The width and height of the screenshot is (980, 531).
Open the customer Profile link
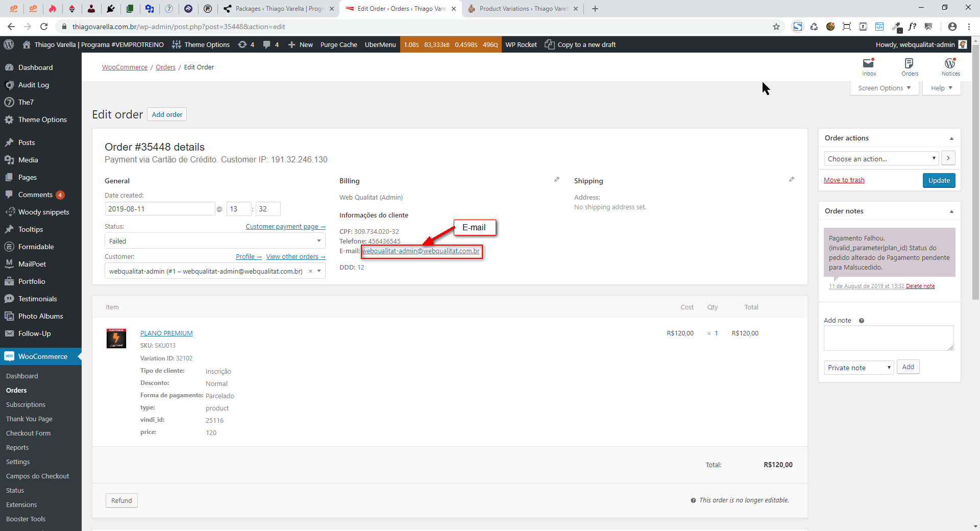(x=249, y=257)
